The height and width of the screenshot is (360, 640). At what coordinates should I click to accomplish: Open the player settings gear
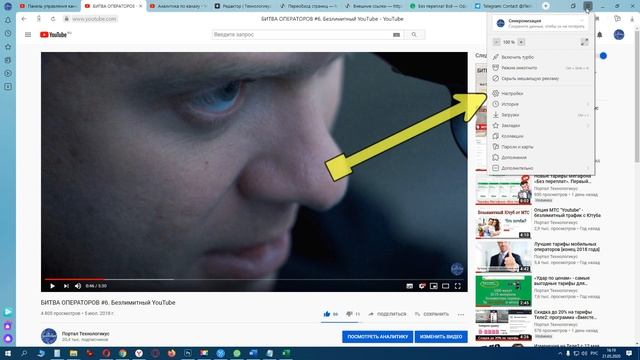[422, 286]
